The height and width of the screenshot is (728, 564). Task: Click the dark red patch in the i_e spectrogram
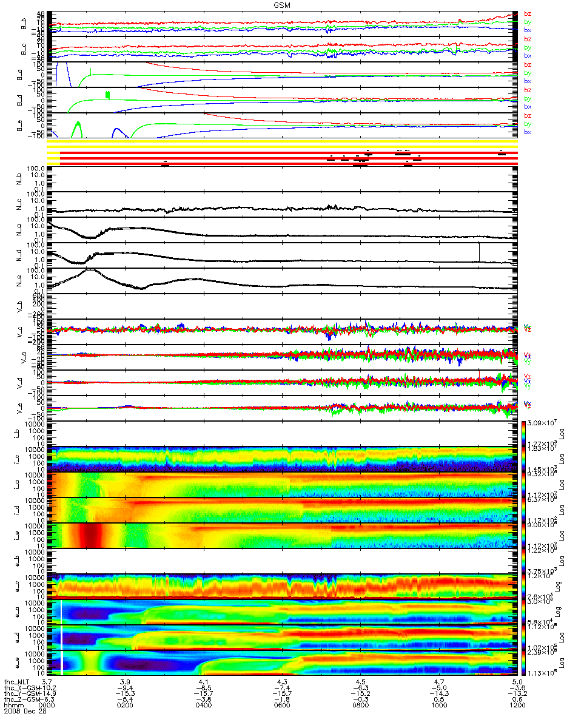[x=91, y=536]
